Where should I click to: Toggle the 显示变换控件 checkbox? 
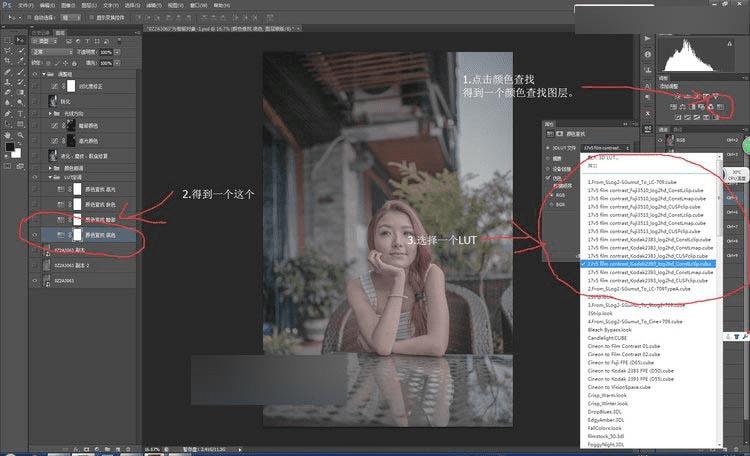click(x=91, y=17)
